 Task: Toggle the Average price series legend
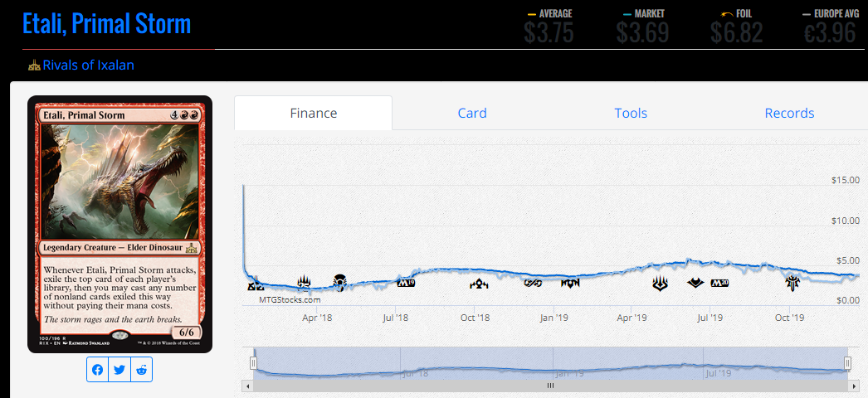click(549, 14)
